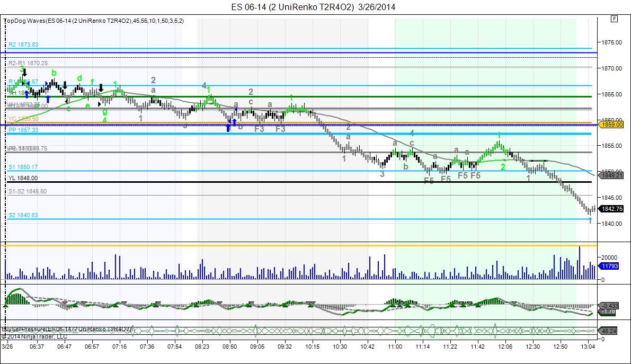Select the TopDog Waves indicator label
The height and width of the screenshot is (364, 631).
(x=93, y=21)
